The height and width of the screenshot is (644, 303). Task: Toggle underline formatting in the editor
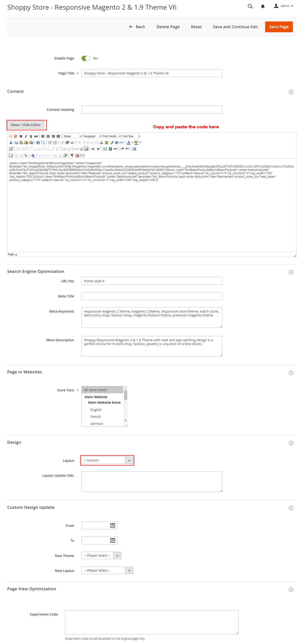[31, 136]
